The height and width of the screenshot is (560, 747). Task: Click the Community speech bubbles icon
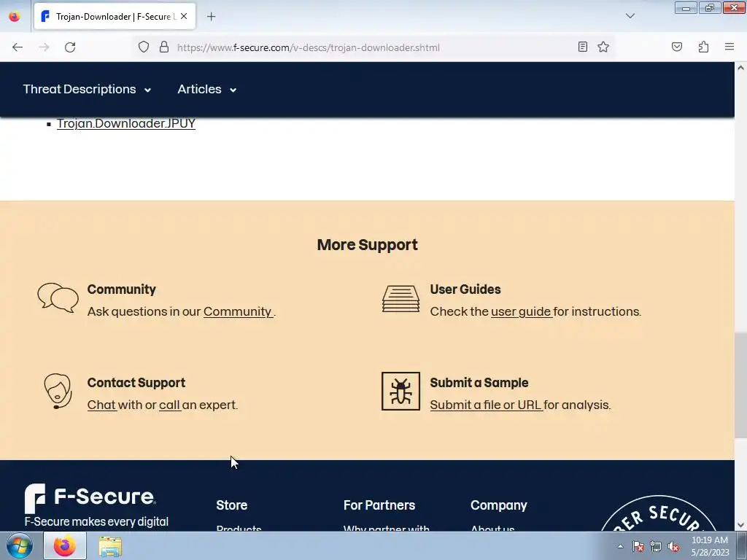58,297
